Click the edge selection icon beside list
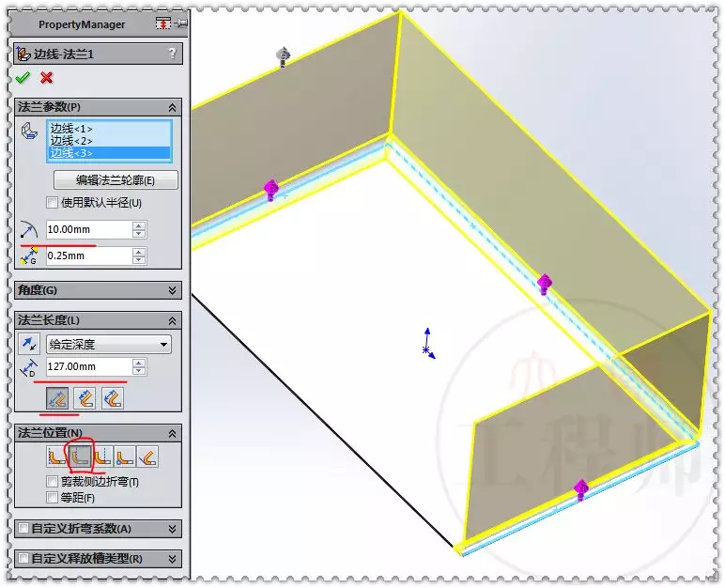The image size is (725, 588). [x=30, y=131]
